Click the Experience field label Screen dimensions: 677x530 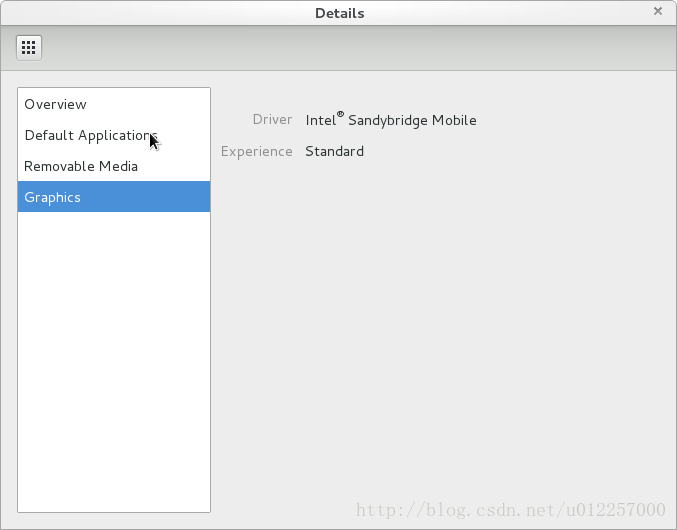pyautogui.click(x=256, y=151)
